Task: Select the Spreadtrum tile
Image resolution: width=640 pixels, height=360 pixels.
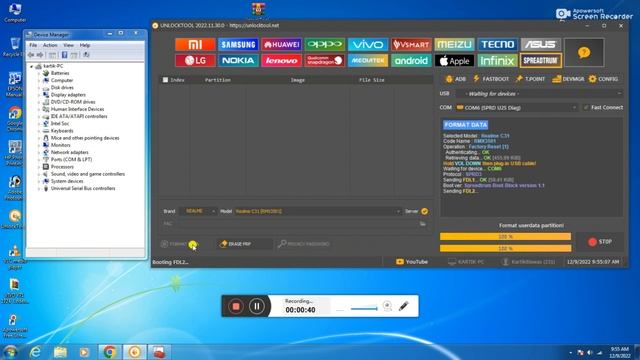Action: pyautogui.click(x=540, y=60)
